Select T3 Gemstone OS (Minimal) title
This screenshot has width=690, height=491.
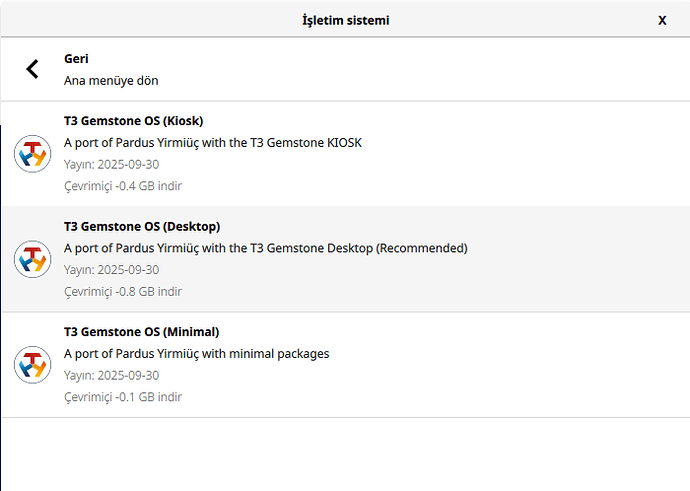click(x=141, y=331)
